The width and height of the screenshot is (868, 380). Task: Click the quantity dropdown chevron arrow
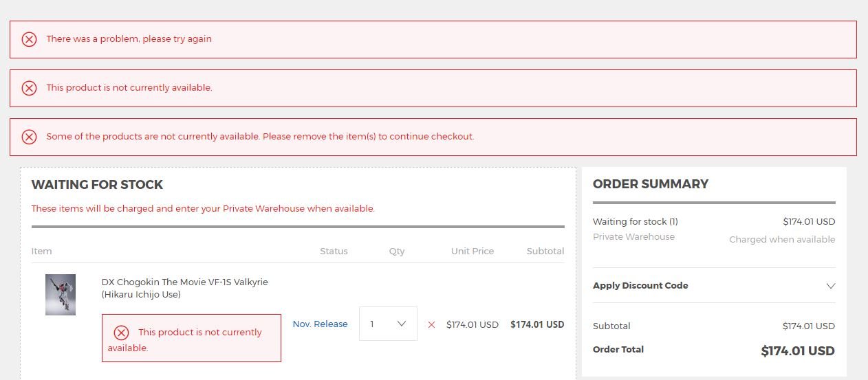coord(402,324)
